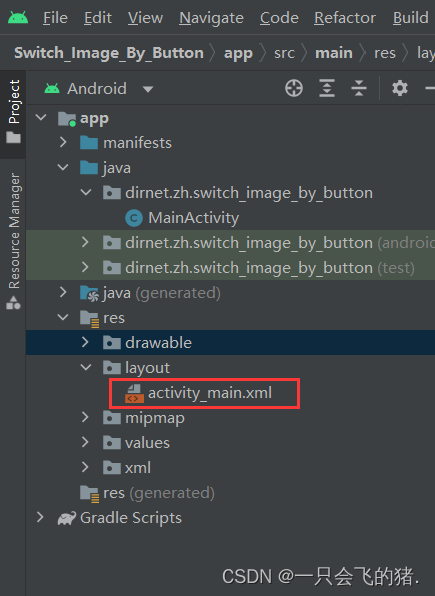
Task: Open the Code menu
Action: (279, 18)
